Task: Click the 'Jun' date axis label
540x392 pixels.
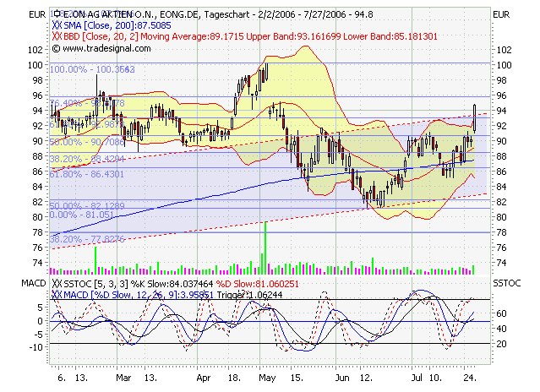Action: tap(342, 378)
